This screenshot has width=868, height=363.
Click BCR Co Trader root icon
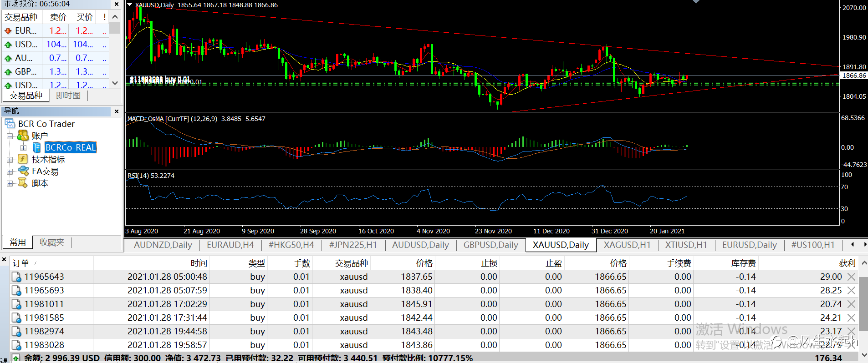pyautogui.click(x=10, y=124)
